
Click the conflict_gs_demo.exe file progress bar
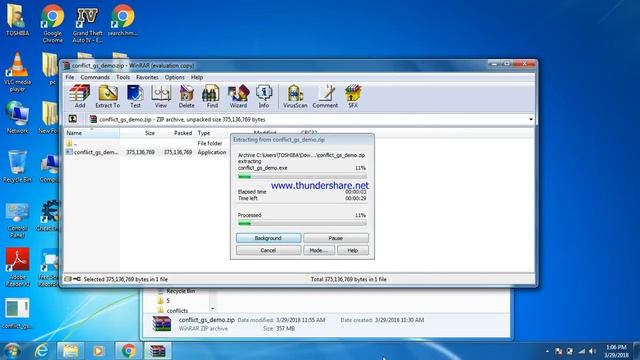(302, 176)
